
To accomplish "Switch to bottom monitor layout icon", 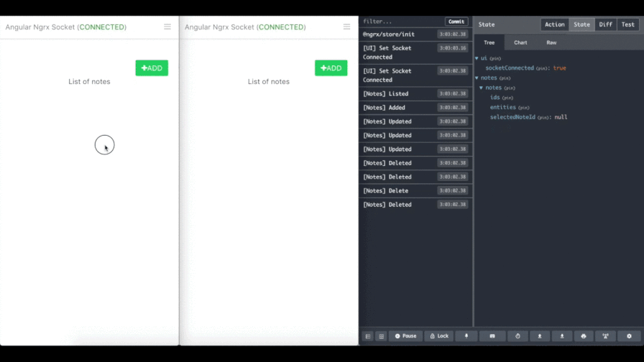I will pyautogui.click(x=381, y=336).
